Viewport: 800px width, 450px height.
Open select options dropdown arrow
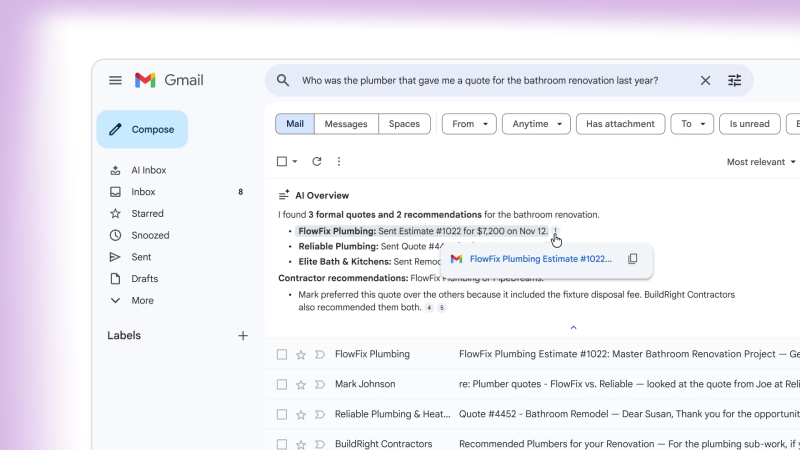pyautogui.click(x=295, y=162)
